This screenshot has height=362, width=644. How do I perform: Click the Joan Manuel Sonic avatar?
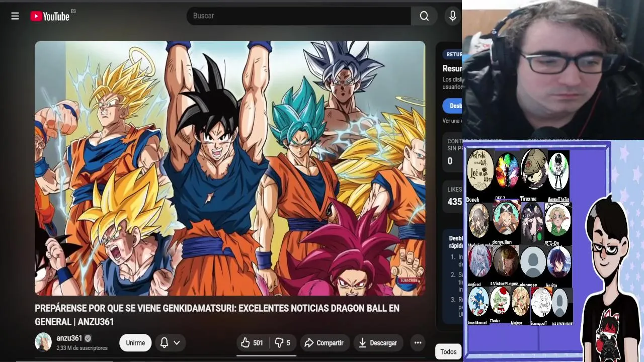478,302
